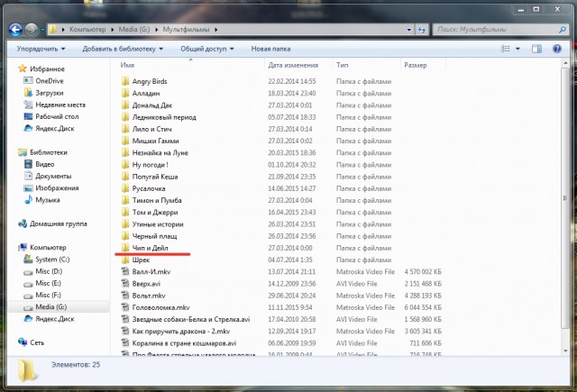The height and width of the screenshot is (392, 577).
Task: Open the Видео library
Action: coord(45,164)
